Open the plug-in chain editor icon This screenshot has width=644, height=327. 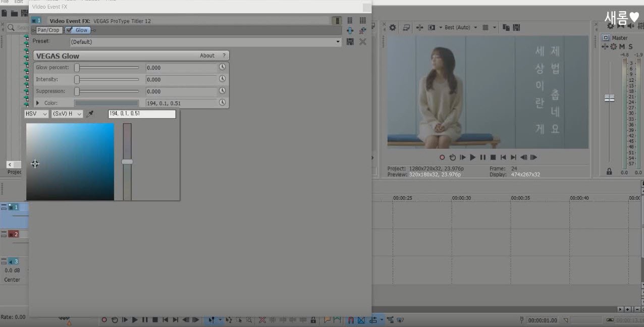[x=350, y=31]
